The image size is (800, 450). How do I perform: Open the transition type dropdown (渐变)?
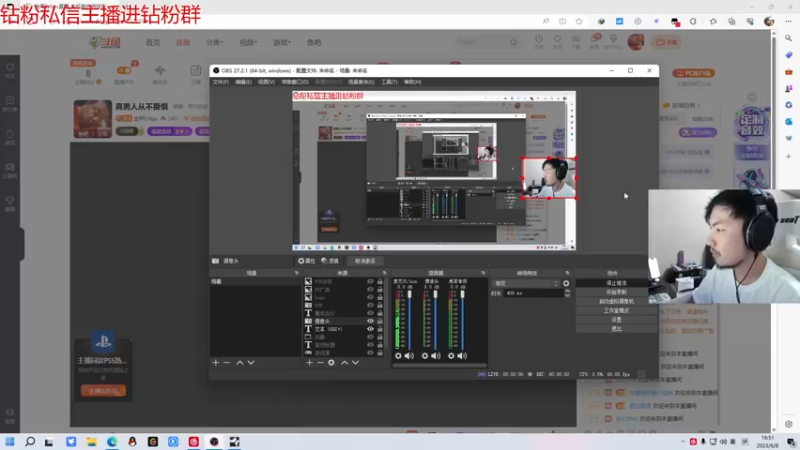(526, 283)
